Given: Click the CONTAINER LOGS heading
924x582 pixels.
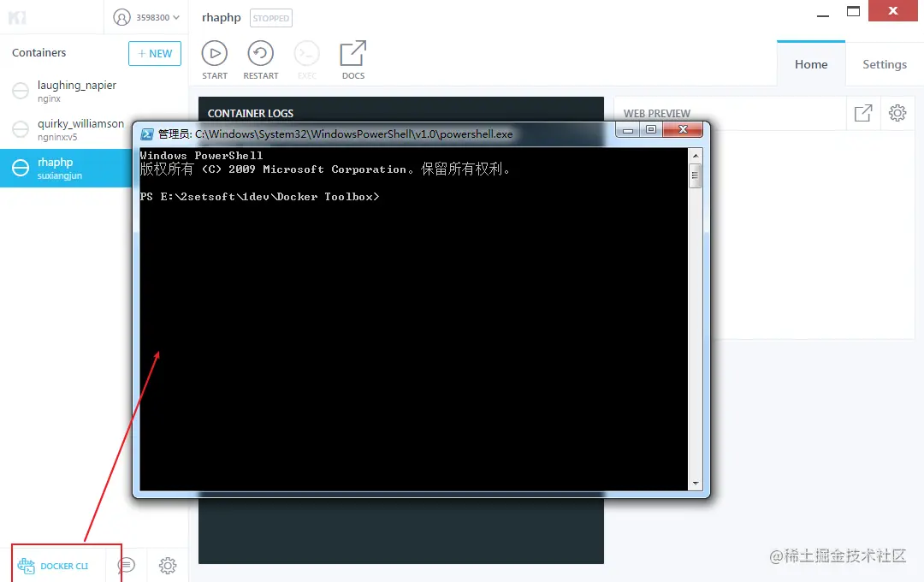Looking at the screenshot, I should [251, 113].
